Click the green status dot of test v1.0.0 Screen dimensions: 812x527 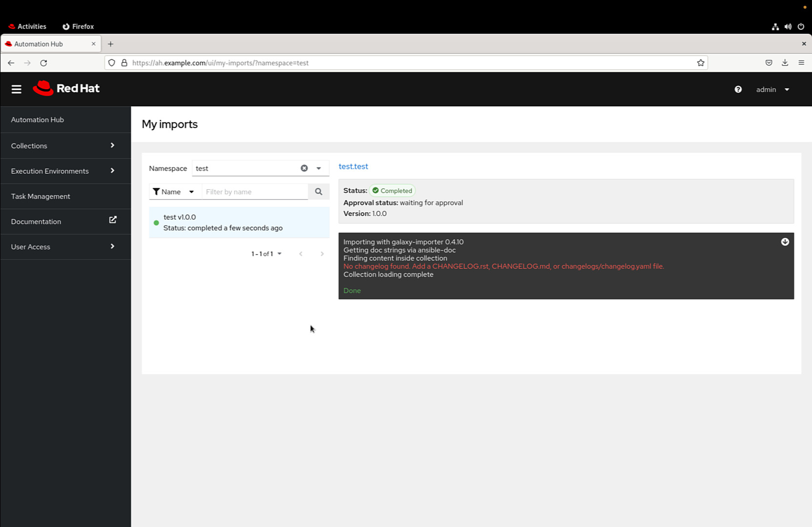156,223
